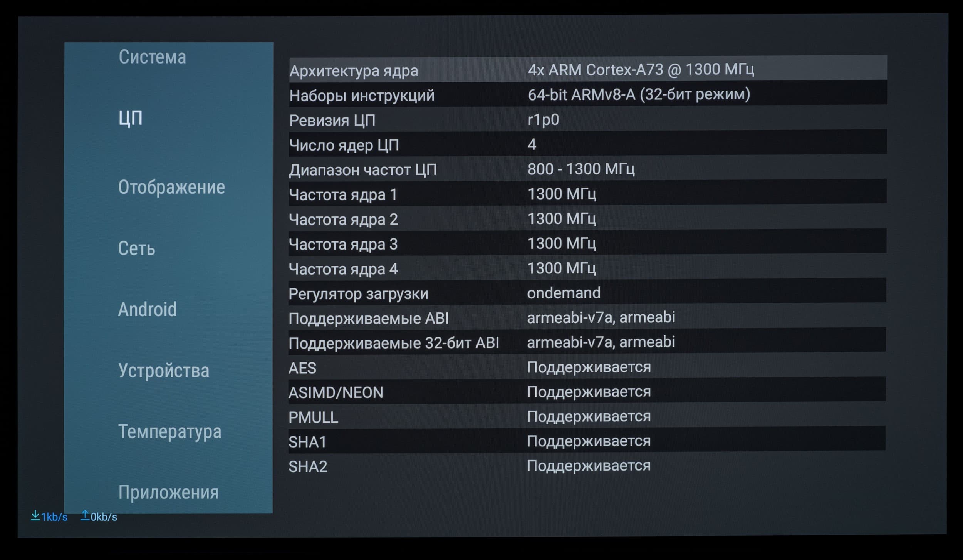This screenshot has height=560, width=963.
Task: Go to the Сеть section
Action: 136,248
